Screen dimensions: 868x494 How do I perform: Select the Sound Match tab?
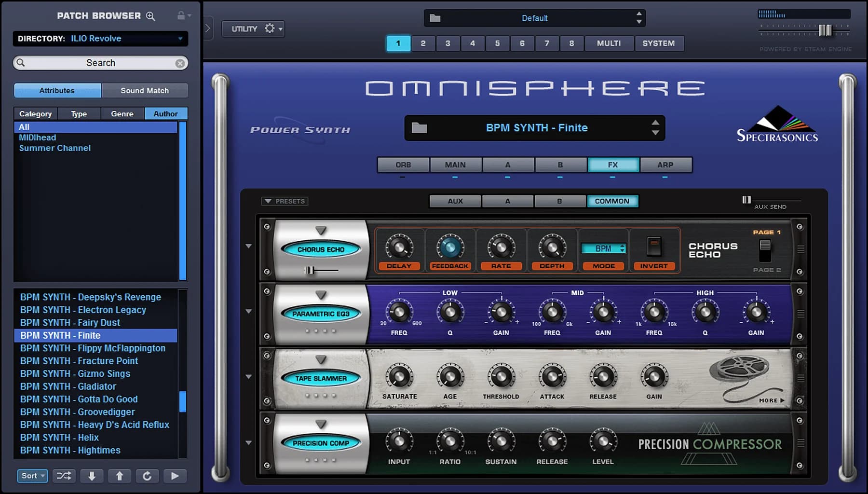[x=145, y=90]
